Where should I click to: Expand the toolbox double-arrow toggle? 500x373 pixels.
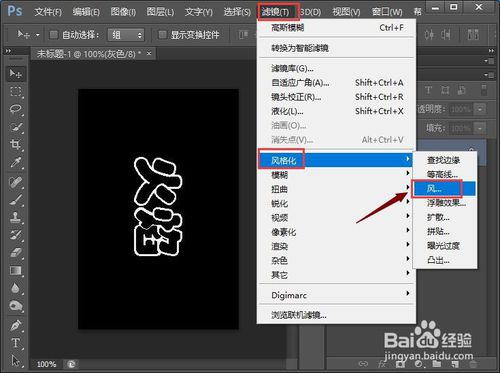click(x=8, y=51)
